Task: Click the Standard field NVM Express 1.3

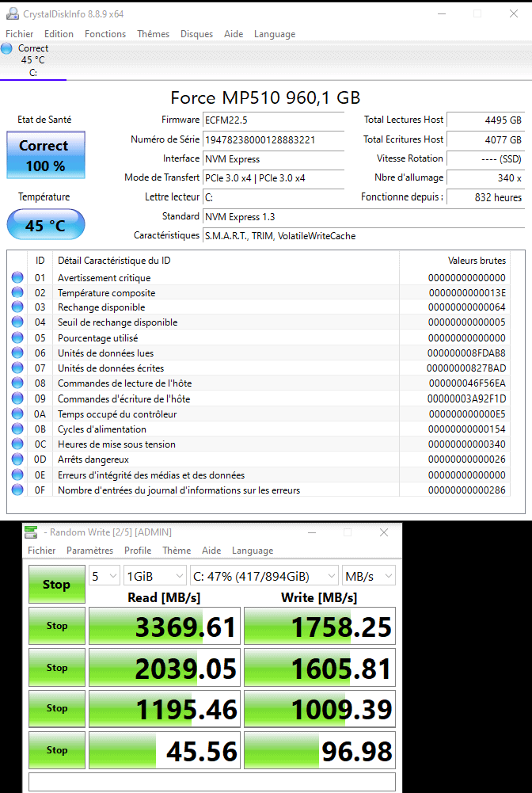Action: coord(363,216)
